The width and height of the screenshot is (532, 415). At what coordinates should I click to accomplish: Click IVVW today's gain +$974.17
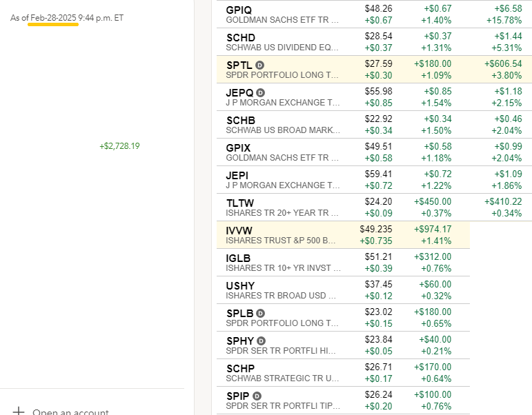click(x=433, y=229)
